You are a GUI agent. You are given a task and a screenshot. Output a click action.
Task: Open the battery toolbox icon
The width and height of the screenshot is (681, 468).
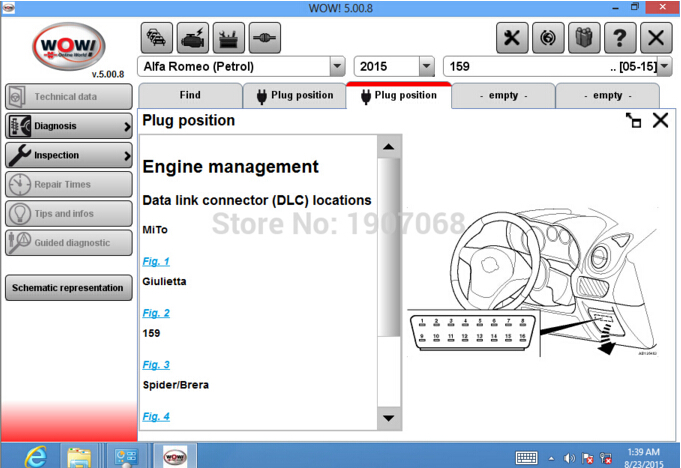[229, 38]
